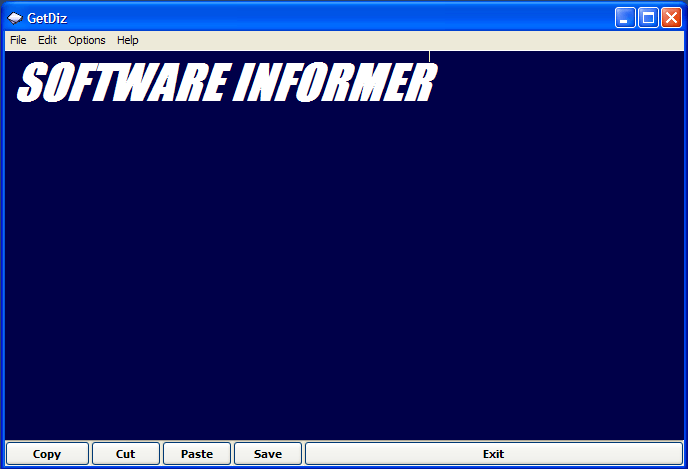This screenshot has height=469, width=688.
Task: Close the GetDiz window
Action: (671, 17)
